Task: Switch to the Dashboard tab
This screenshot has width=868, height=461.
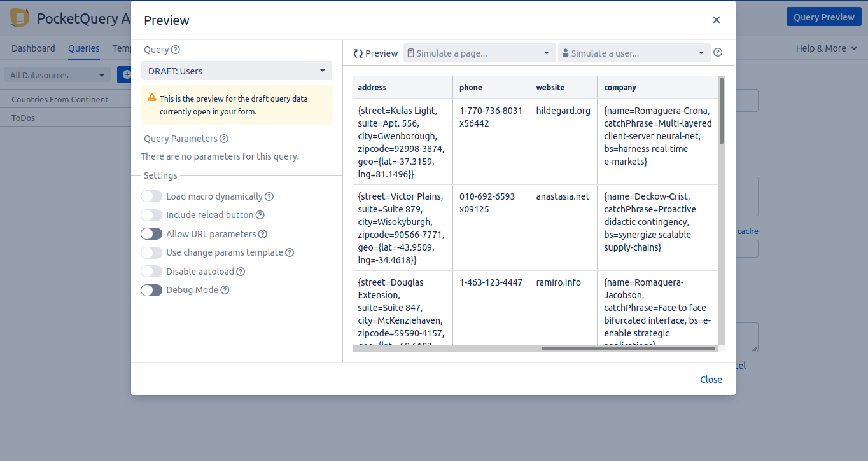Action: pos(33,48)
